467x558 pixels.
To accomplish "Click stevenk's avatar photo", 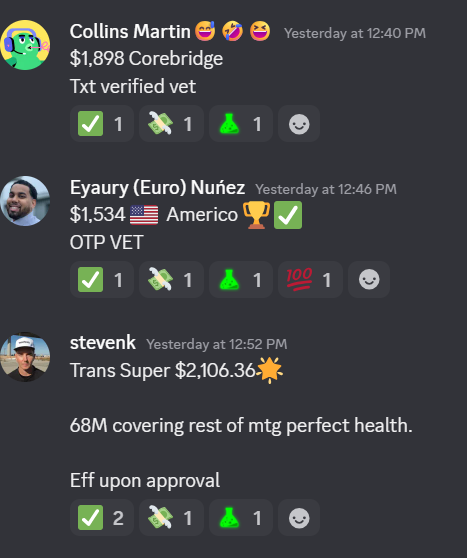I will click(25, 357).
